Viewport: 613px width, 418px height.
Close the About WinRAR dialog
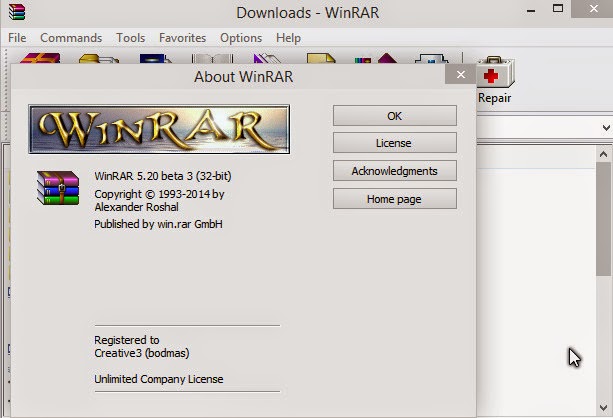pyautogui.click(x=461, y=74)
